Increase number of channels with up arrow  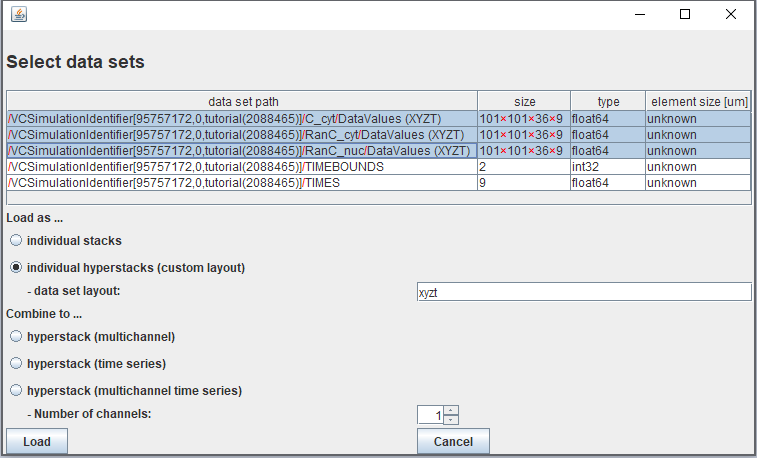451,411
